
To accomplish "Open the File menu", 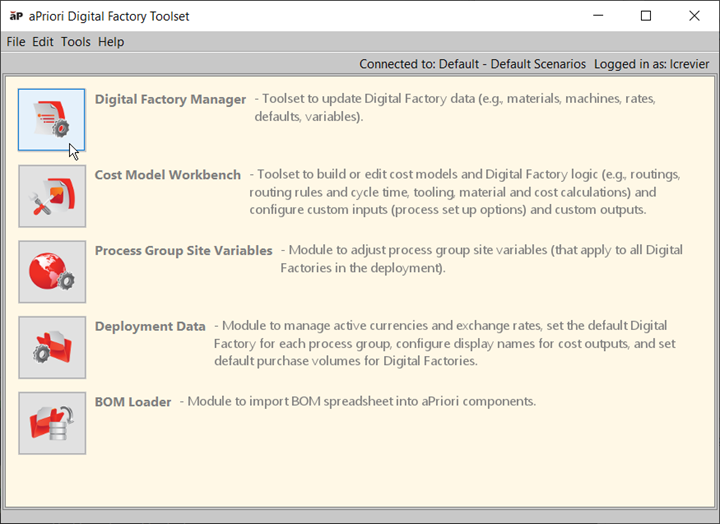I will 16,42.
